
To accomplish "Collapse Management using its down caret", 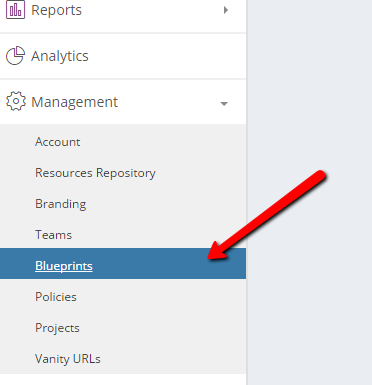I will click(x=224, y=104).
